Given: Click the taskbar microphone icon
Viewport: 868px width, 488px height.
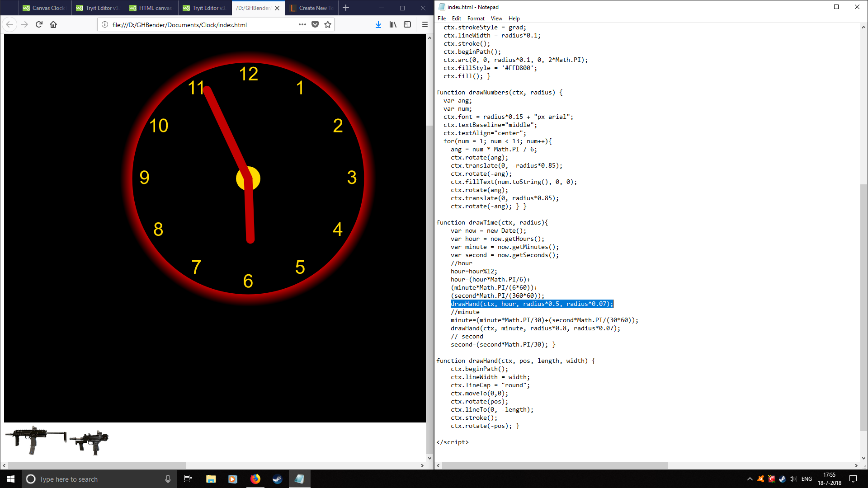Looking at the screenshot, I should pyautogui.click(x=168, y=479).
